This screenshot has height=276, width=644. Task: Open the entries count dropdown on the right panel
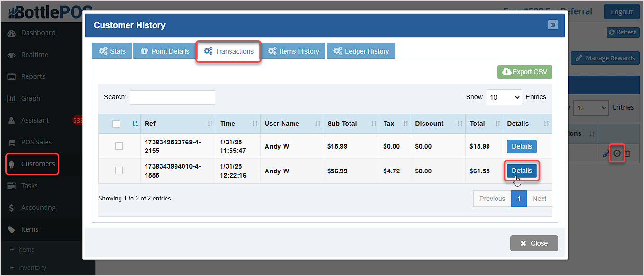590,108
